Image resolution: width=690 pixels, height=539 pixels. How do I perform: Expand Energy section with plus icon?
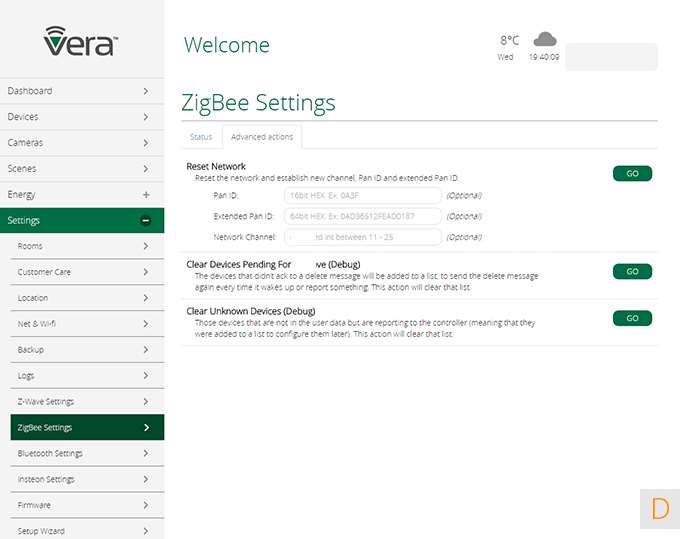pos(146,194)
